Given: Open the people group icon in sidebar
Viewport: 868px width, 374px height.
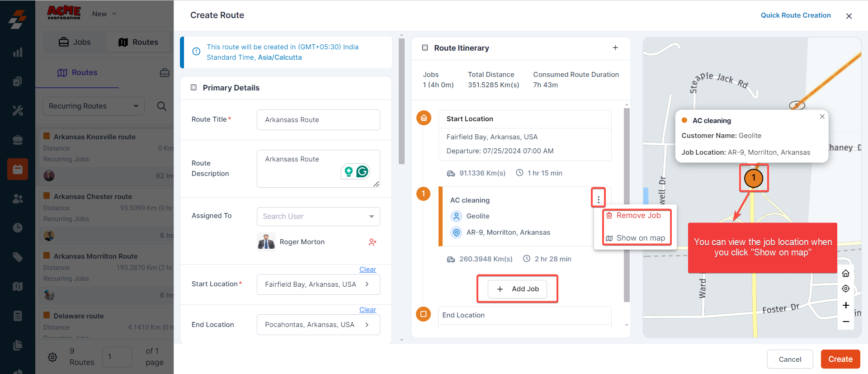Looking at the screenshot, I should [18, 199].
